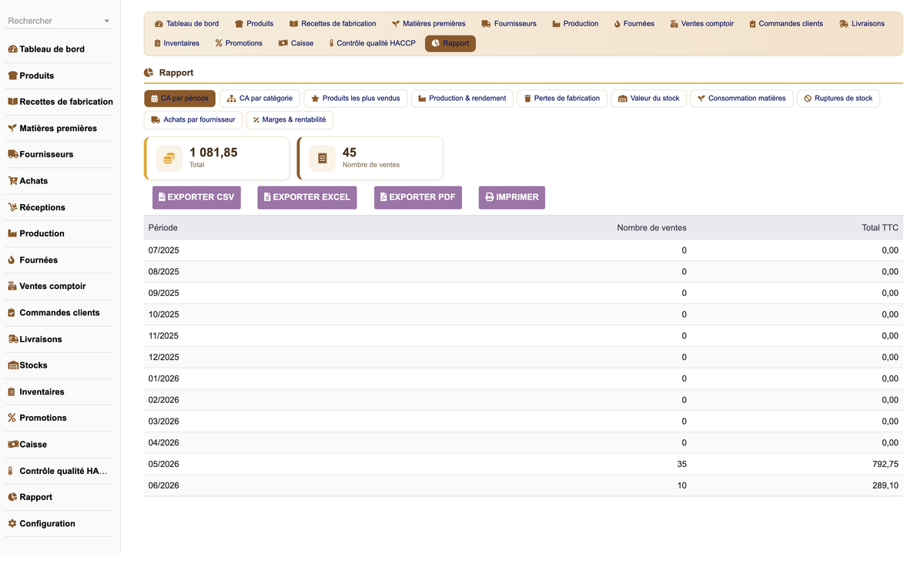
Task: Open Ventes comptoir in top navigation
Action: 701,24
